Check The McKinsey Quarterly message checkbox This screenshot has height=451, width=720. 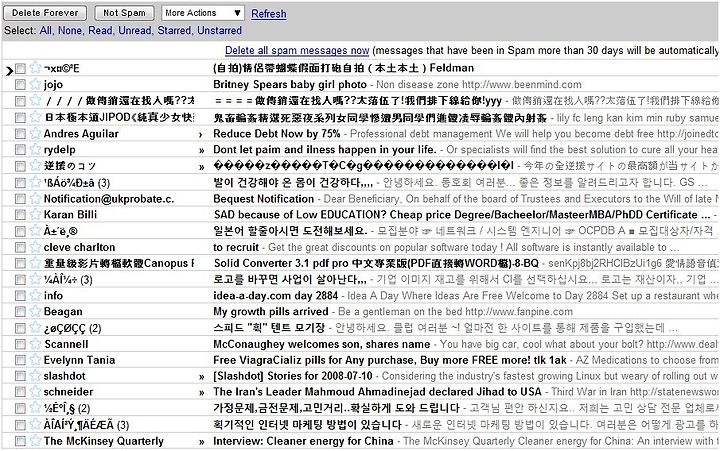click(20, 441)
